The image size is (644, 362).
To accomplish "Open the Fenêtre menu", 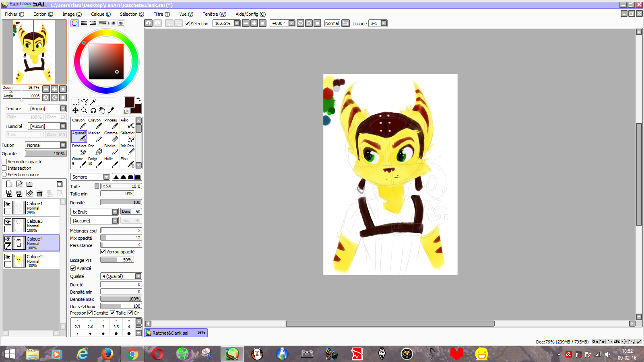I will (214, 14).
